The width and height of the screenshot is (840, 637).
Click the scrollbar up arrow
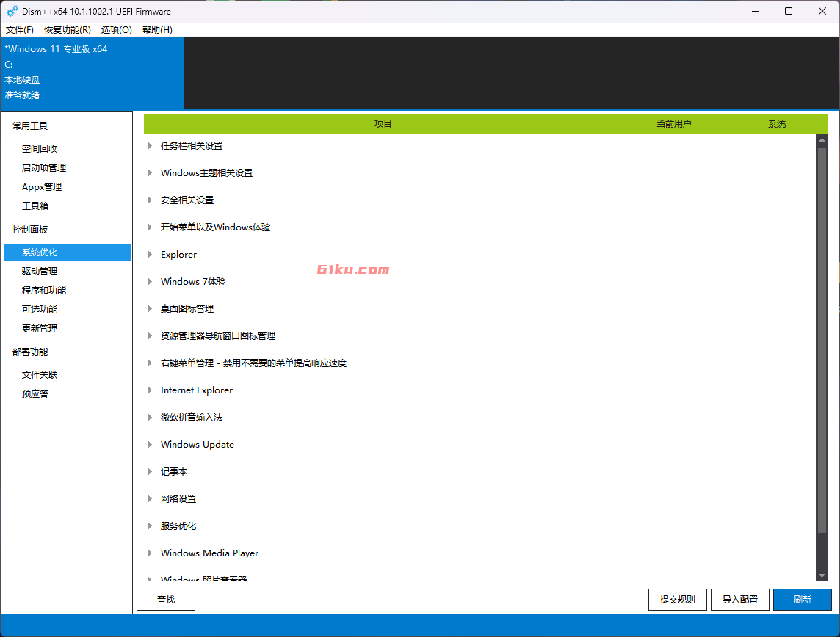822,139
